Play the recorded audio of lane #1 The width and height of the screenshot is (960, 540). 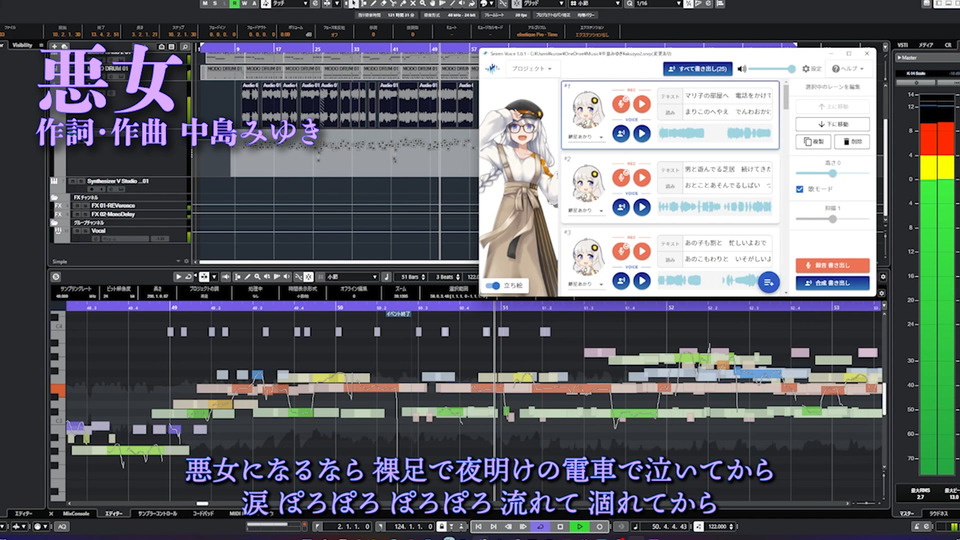pos(642,103)
